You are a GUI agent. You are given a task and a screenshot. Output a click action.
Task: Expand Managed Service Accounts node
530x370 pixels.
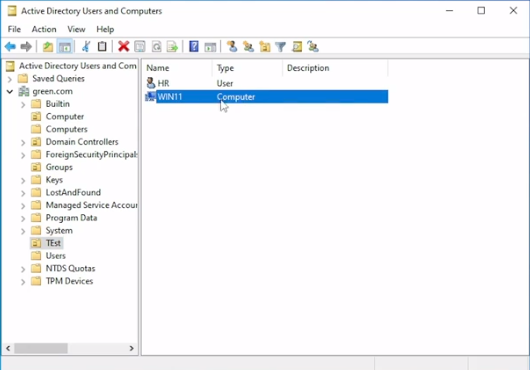point(23,206)
